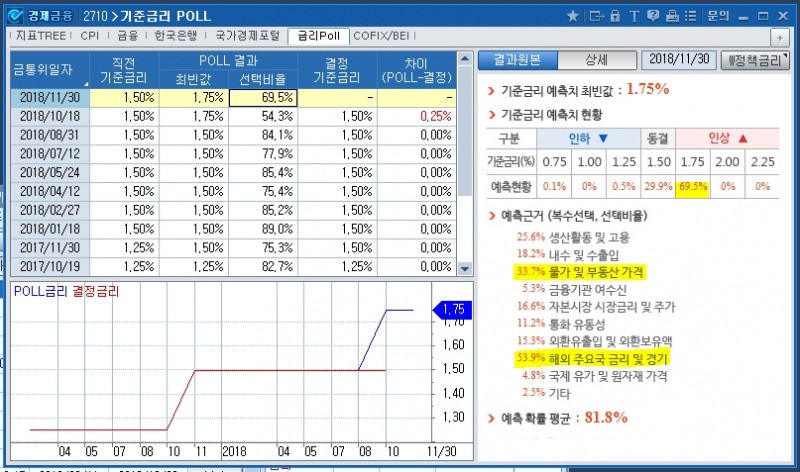Viewport: 800px width, 472px height.
Task: Select the 2018/05/24 date row
Action: (x=50, y=172)
